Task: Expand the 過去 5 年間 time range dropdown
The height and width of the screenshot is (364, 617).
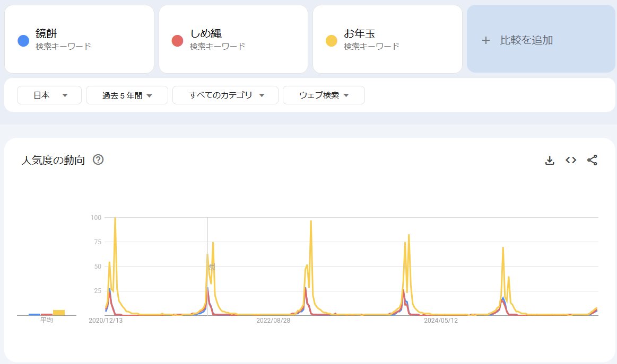Action: (127, 95)
